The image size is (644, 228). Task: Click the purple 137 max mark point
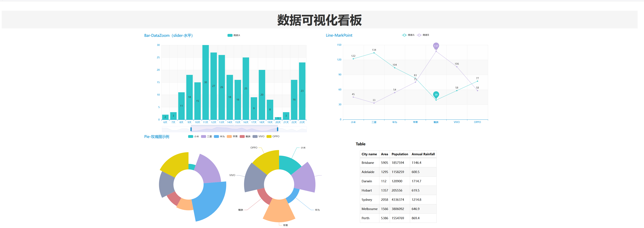click(436, 46)
